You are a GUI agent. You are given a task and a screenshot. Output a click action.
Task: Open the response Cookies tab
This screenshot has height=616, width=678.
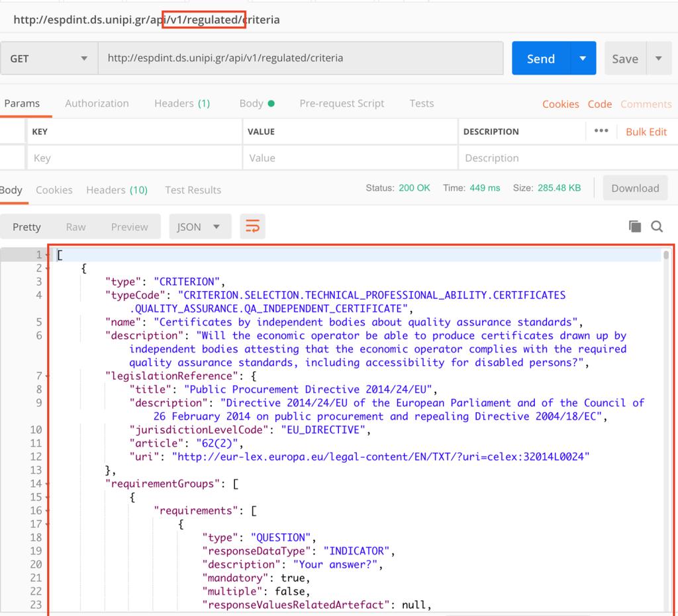pos(54,190)
